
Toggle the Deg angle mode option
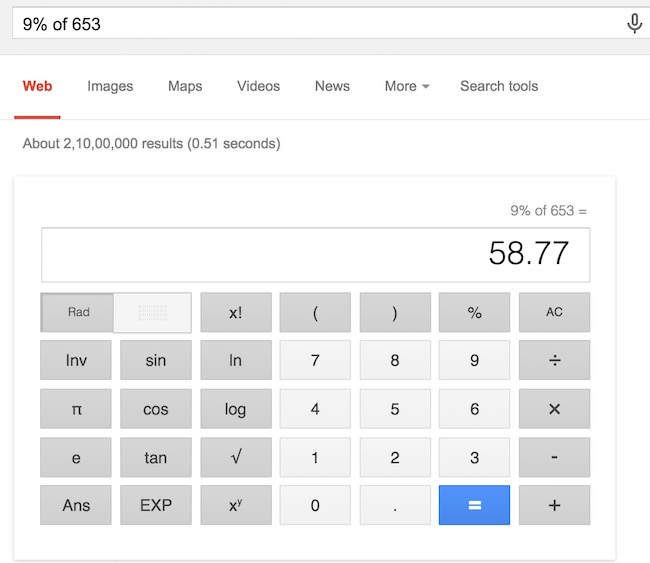152,312
